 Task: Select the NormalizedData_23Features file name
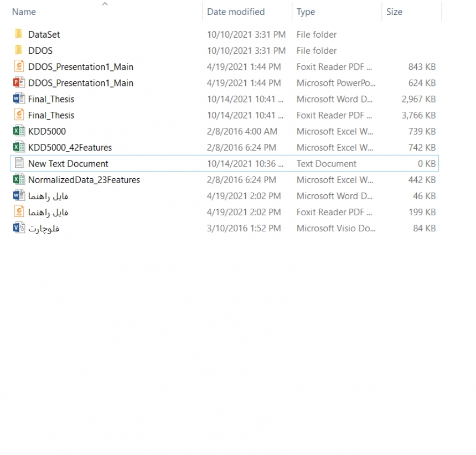tap(84, 180)
